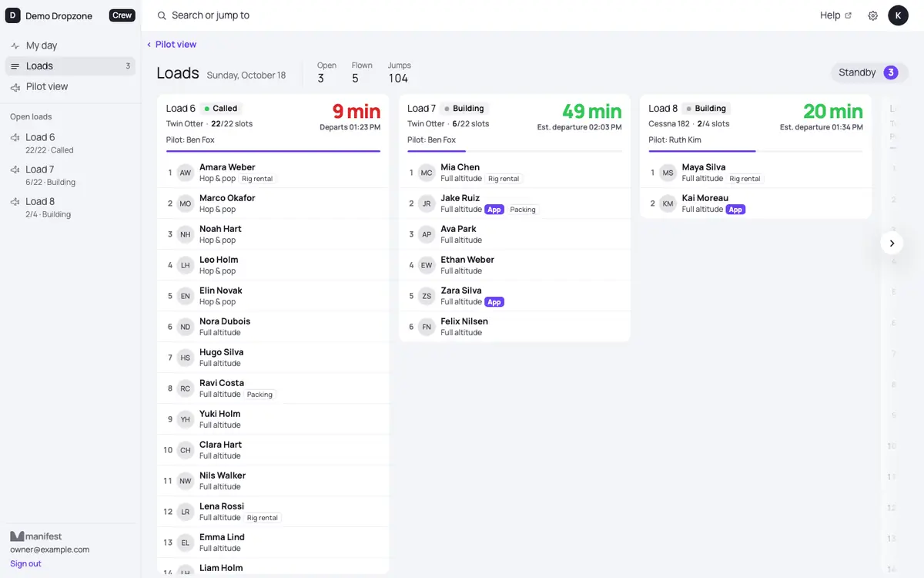Click Load 6 slots progress bar
924x578 pixels.
click(273, 151)
